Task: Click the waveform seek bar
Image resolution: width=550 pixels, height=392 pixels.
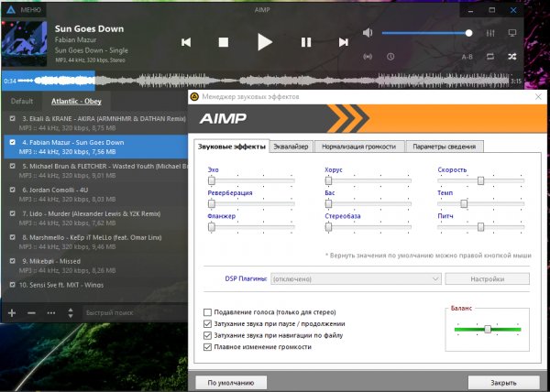Action: (x=263, y=81)
